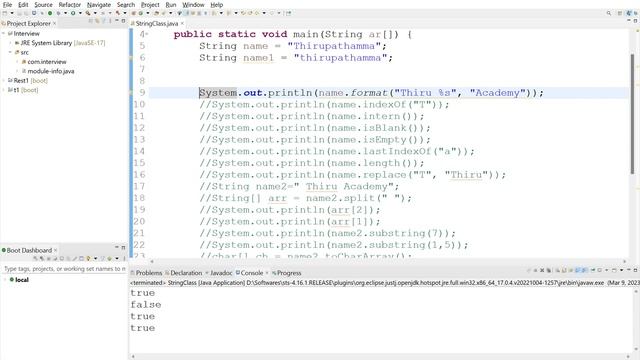Minimize the Console panel

[629, 270]
